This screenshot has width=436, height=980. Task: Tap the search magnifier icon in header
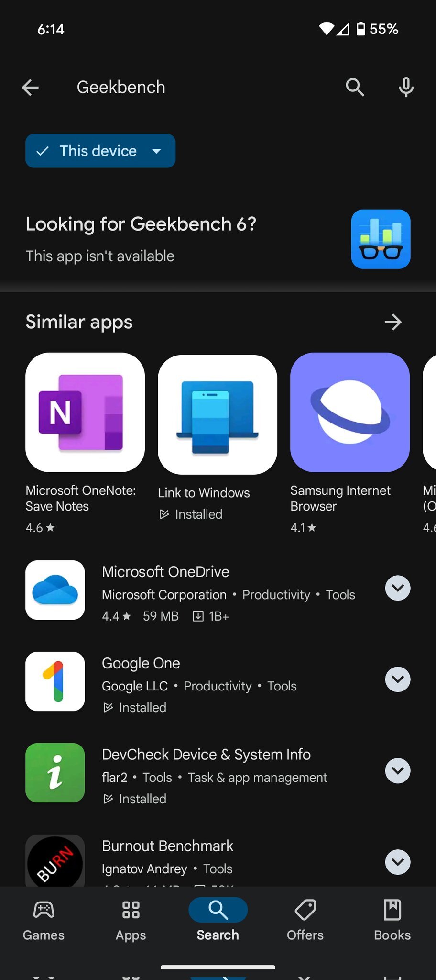pos(355,88)
